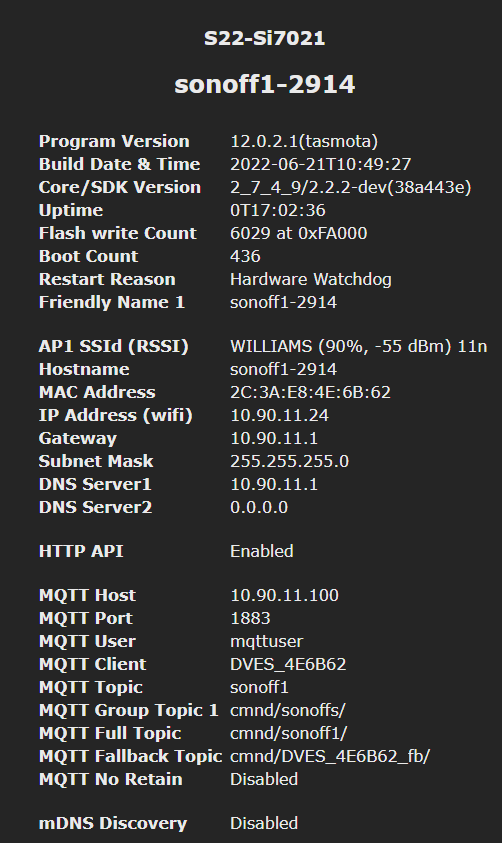Image resolution: width=502 pixels, height=843 pixels.
Task: Click the MQTT Full Topic label
Action: (110, 734)
